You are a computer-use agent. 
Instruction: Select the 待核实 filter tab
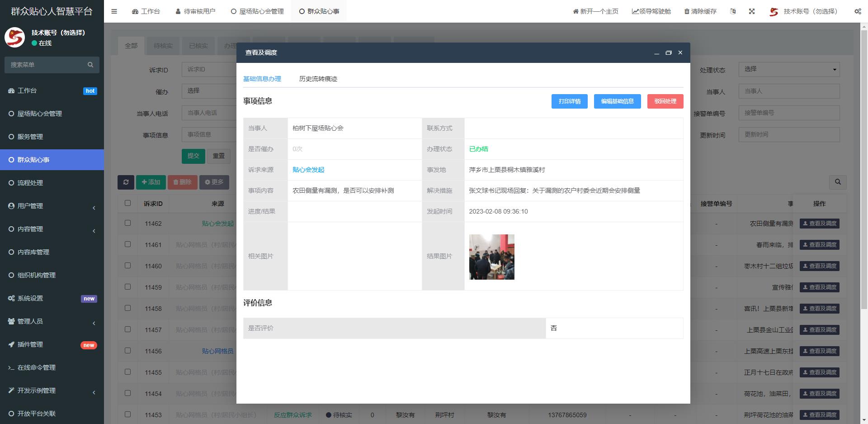163,46
